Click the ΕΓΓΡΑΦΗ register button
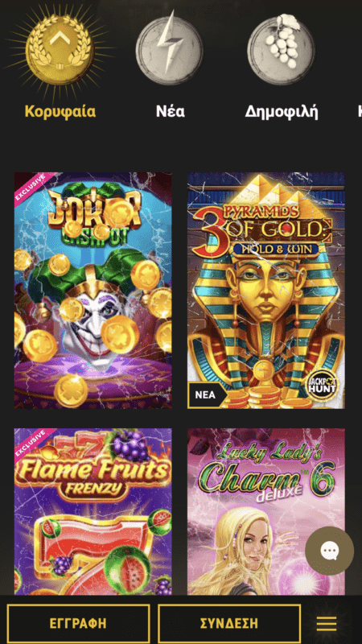 click(78, 623)
